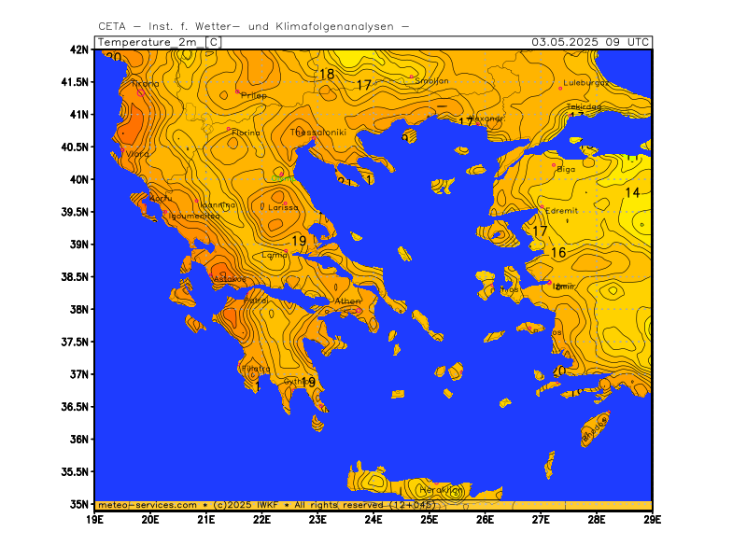Select the Athen city label
Viewport: 747px width, 560px height.
point(347,301)
